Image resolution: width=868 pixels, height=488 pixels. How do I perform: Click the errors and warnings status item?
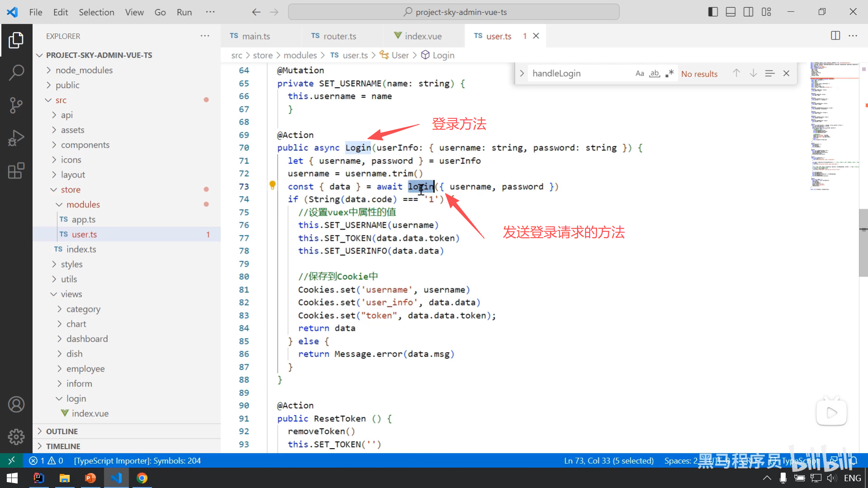tap(46, 460)
